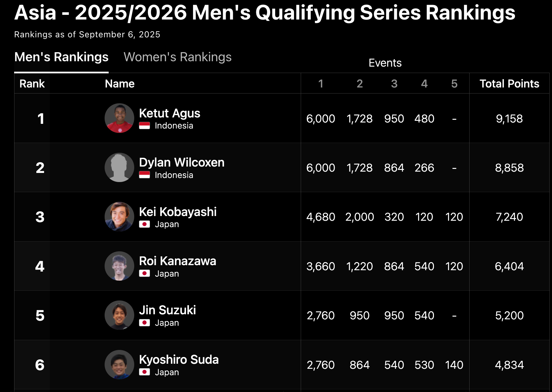Select the Men's Rankings tab
The image size is (552, 392).
[x=61, y=57]
